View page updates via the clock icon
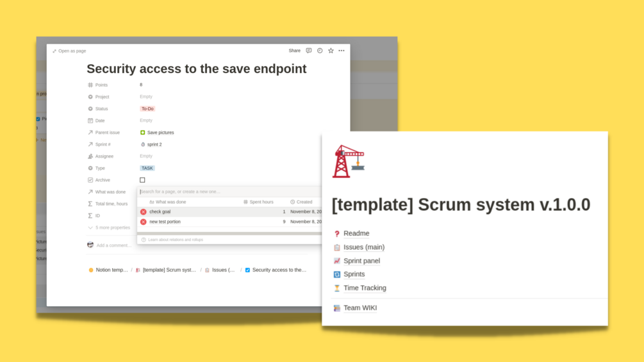 click(320, 51)
